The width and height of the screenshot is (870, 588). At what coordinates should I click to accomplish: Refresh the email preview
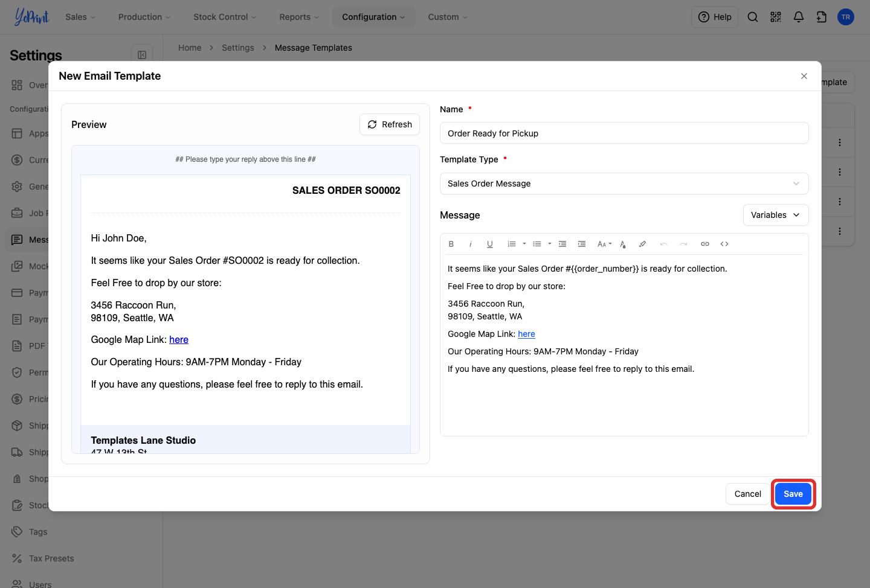[x=390, y=124]
